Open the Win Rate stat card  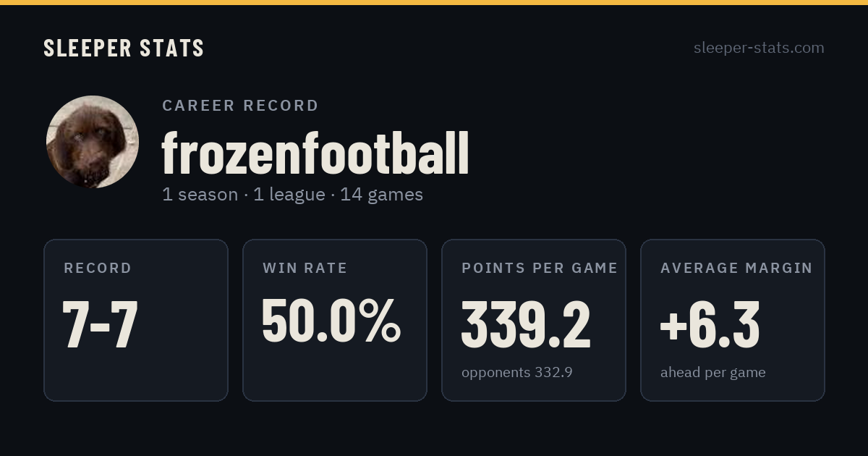click(x=335, y=320)
